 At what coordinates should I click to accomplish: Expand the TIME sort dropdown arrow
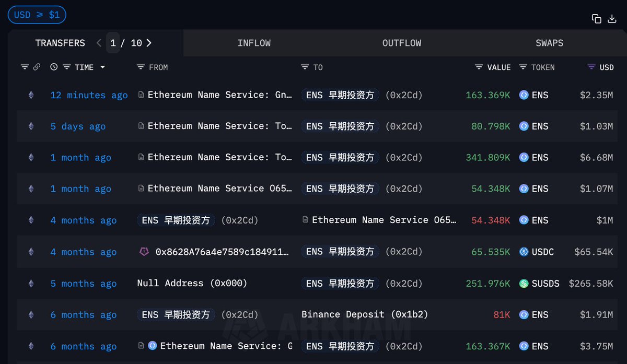coord(102,67)
